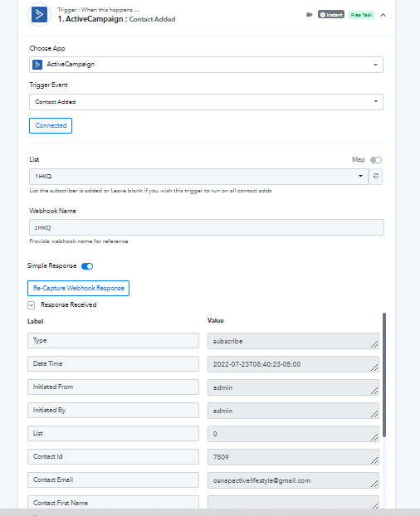The height and width of the screenshot is (516, 420).
Task: Click the resize handle of subscribe value box
Action: 374,344
